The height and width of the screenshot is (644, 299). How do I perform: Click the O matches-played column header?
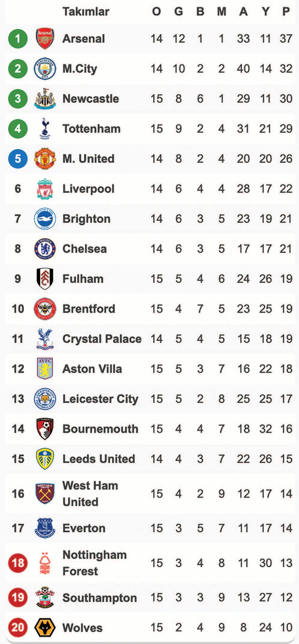point(156,12)
